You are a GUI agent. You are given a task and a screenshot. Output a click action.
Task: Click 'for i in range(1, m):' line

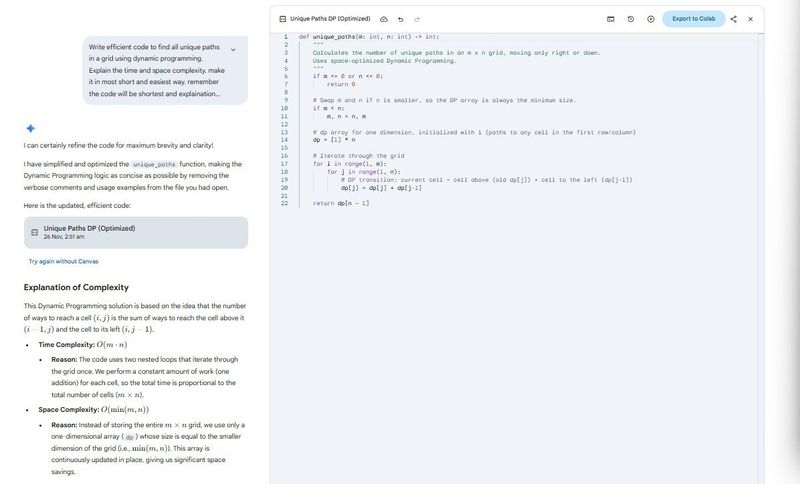pos(349,164)
